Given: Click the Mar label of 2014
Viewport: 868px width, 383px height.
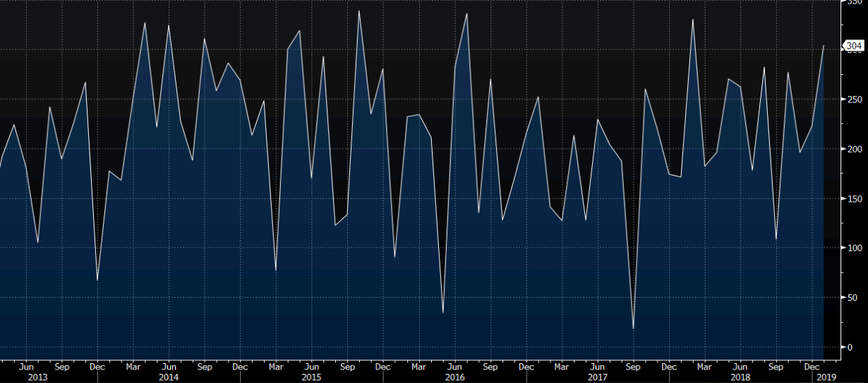Looking at the screenshot, I should pos(133,367).
